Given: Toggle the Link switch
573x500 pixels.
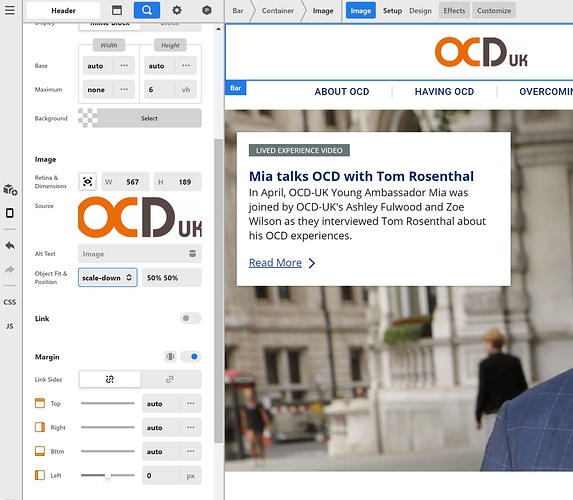Looking at the screenshot, I should (190, 318).
